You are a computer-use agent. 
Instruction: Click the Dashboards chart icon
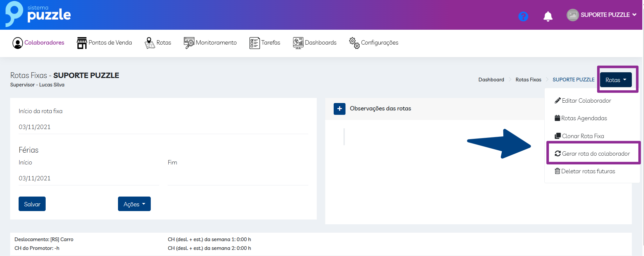(298, 43)
